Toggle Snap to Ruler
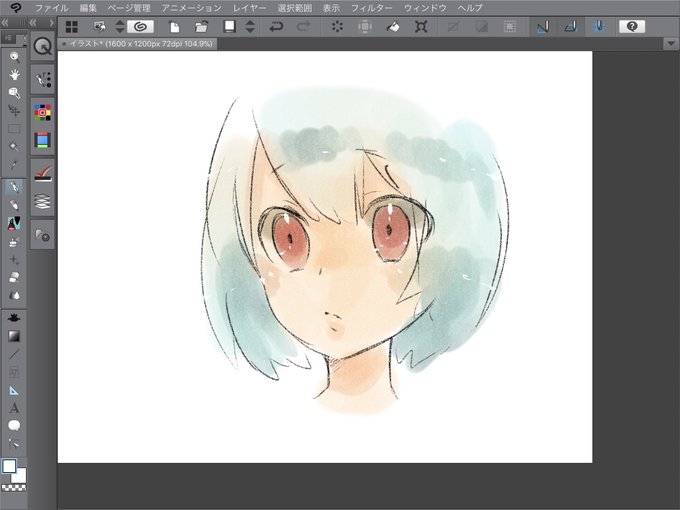 (543, 27)
